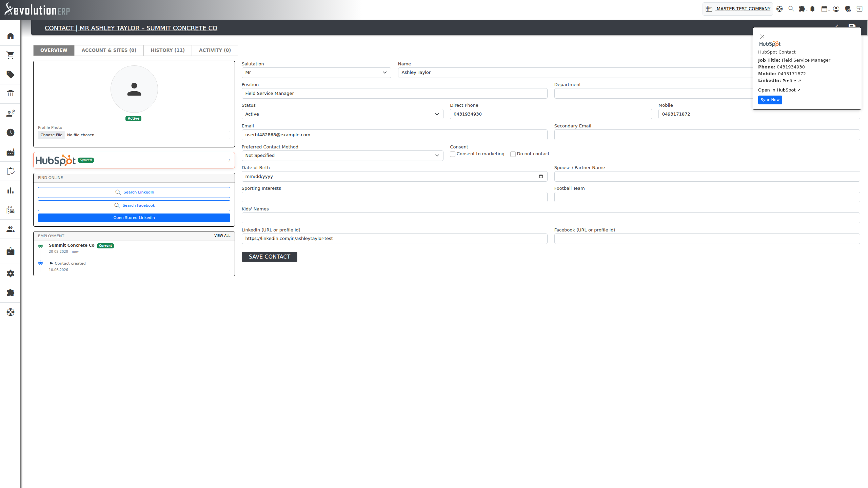Open the settings gear sidebar icon

coord(11,273)
